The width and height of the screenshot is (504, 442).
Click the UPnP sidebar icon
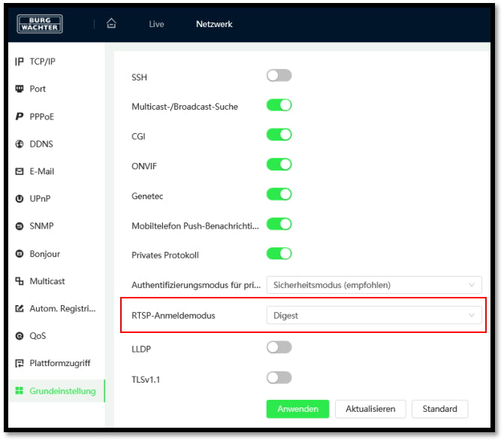pos(20,198)
